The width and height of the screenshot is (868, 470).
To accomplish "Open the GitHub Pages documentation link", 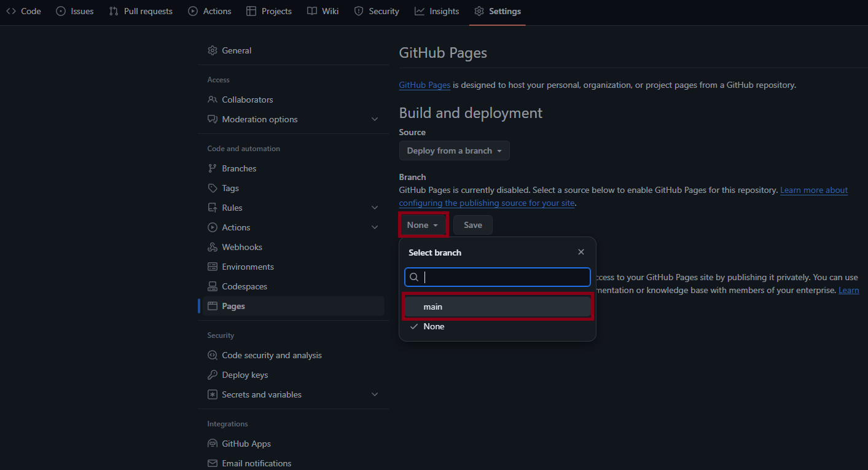I will (425, 85).
